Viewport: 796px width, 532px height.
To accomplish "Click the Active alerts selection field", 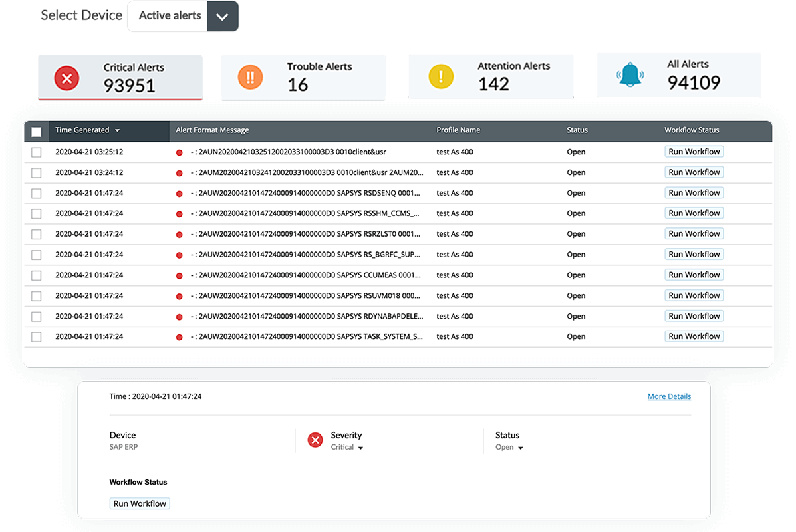I will point(168,16).
